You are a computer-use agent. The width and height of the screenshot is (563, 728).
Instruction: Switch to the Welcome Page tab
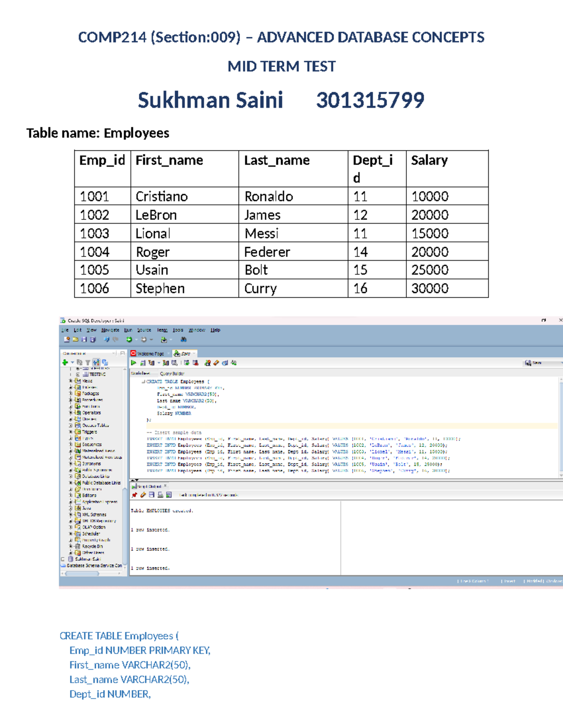point(150,353)
